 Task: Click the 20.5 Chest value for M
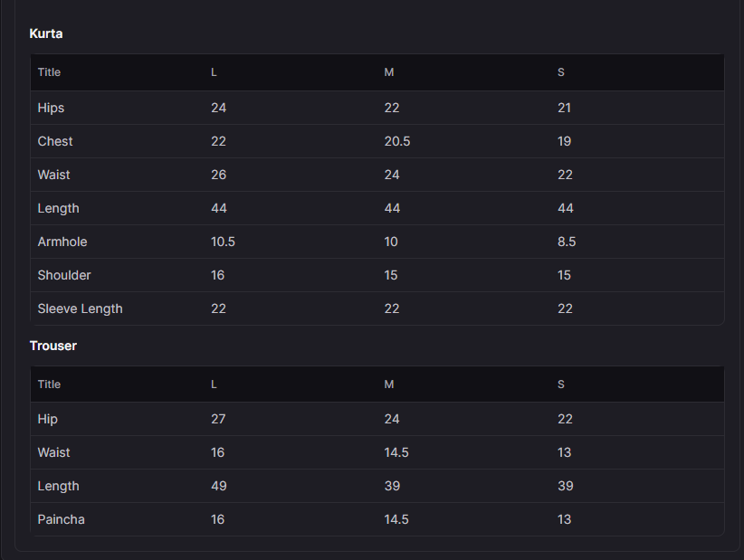point(397,141)
